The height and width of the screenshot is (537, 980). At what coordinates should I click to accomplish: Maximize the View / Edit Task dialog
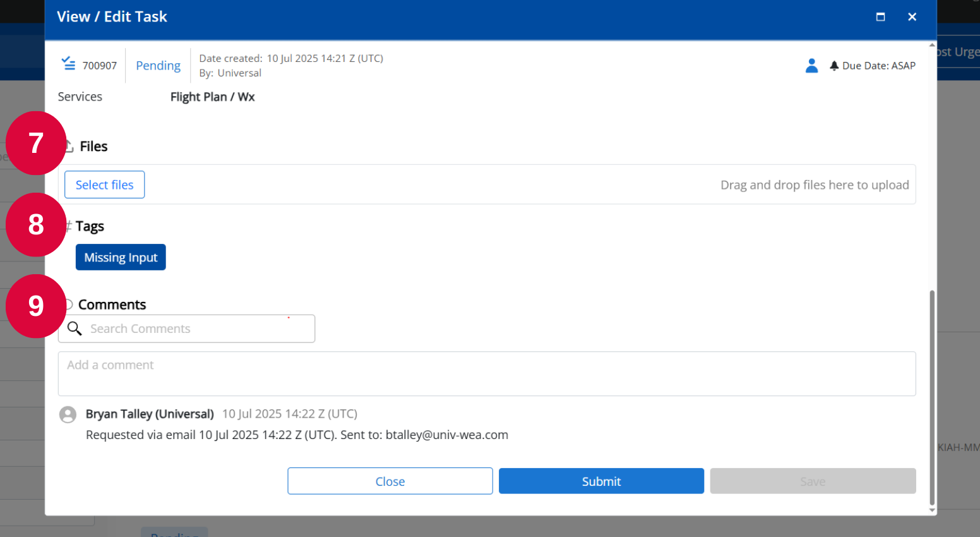880,17
